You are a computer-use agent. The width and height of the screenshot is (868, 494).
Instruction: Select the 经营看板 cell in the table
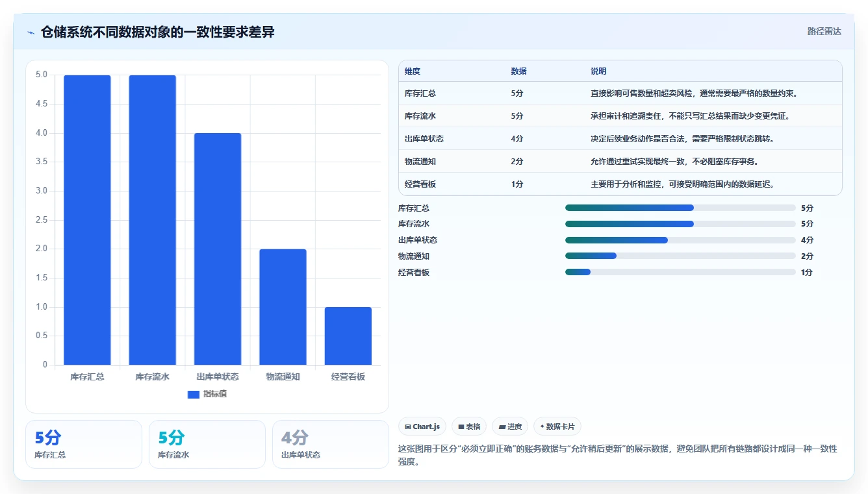pos(420,184)
